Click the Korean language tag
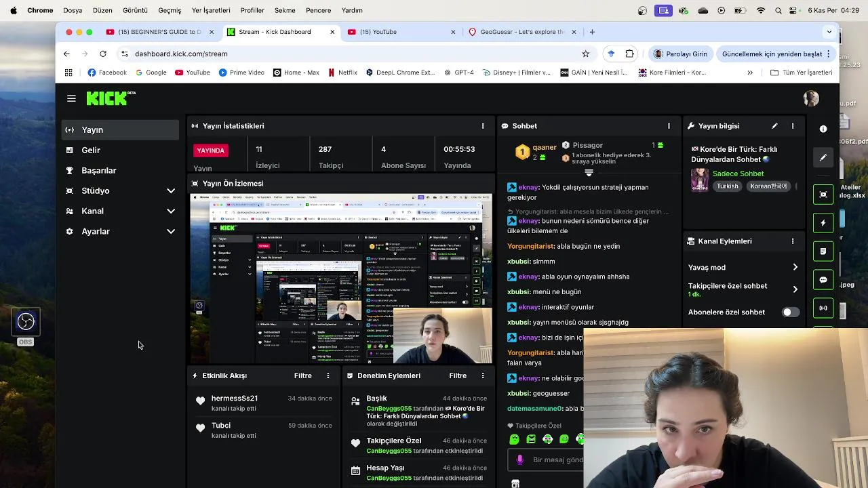 click(x=769, y=186)
